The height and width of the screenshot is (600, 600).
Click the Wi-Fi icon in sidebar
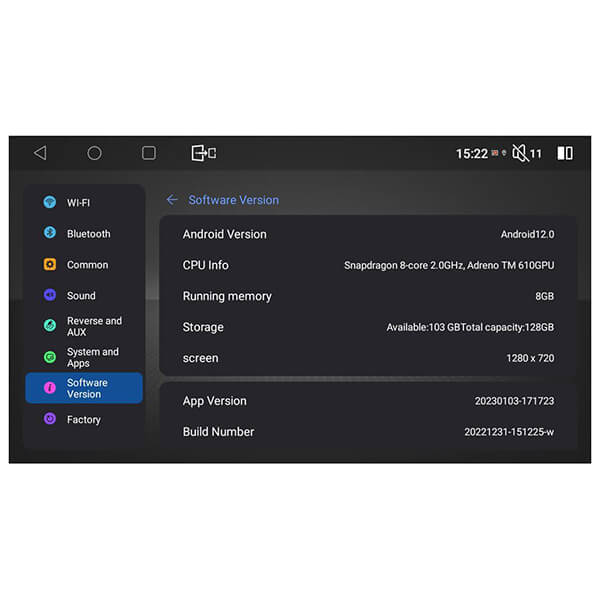click(x=50, y=202)
